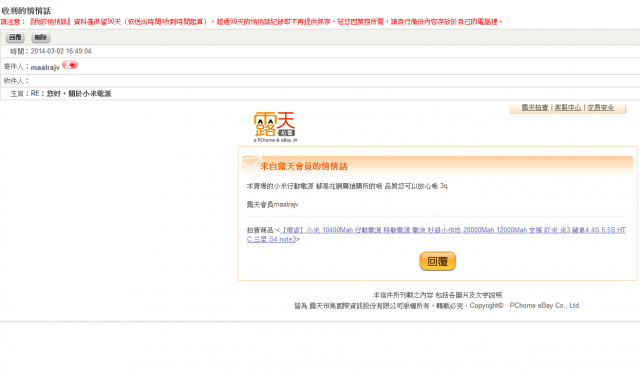Select the message body text ending with 3q

pyautogui.click(x=347, y=186)
